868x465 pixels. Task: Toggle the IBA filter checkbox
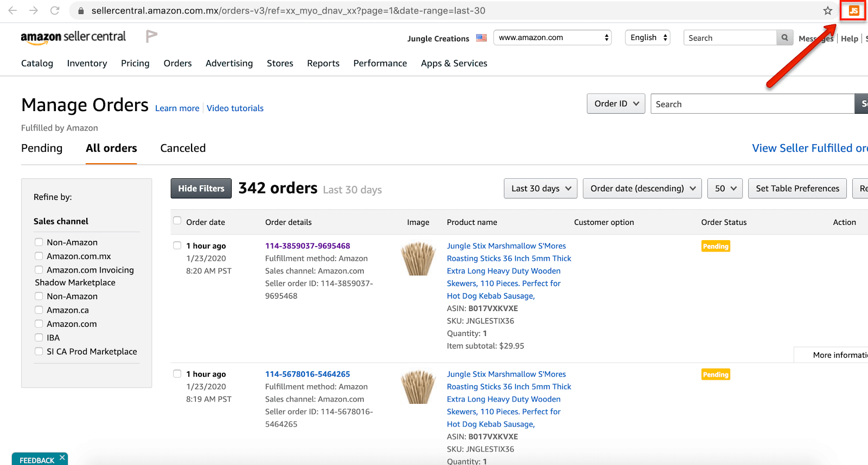[x=39, y=338]
